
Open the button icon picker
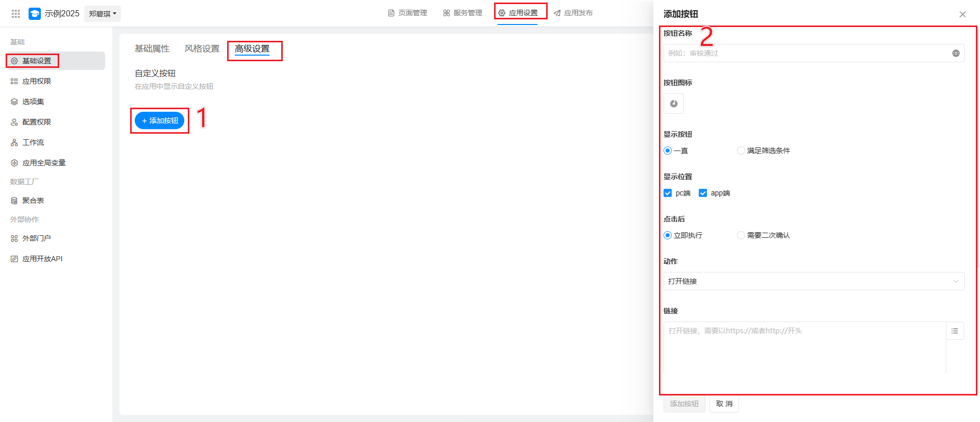point(673,104)
